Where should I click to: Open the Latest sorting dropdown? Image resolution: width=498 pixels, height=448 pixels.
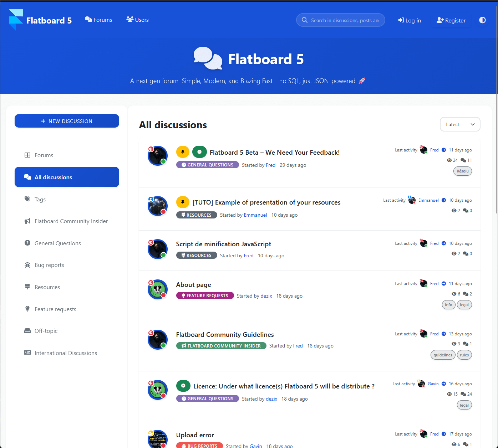tap(460, 124)
